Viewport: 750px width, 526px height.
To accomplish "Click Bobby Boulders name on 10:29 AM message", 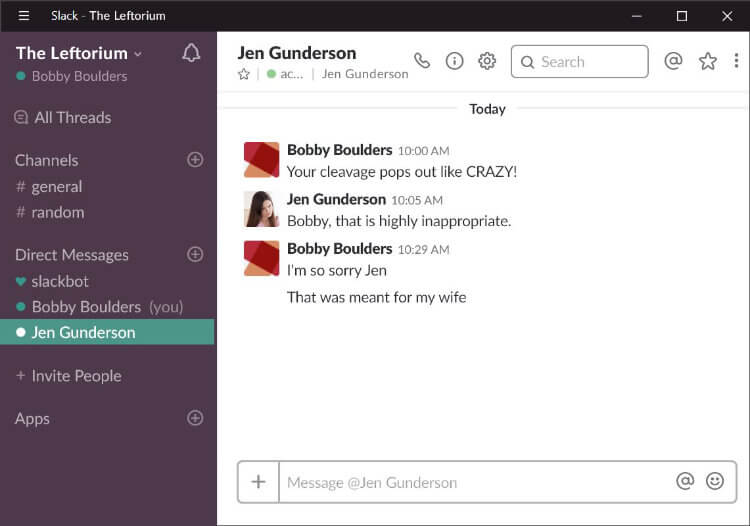I will (340, 249).
